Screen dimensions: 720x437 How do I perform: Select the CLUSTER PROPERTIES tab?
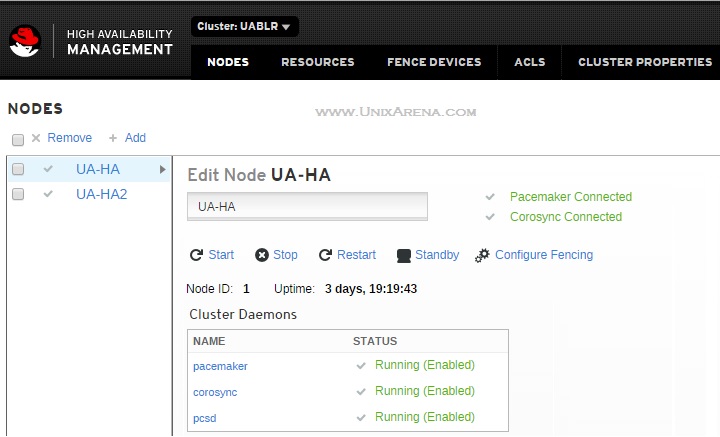pyautogui.click(x=645, y=62)
